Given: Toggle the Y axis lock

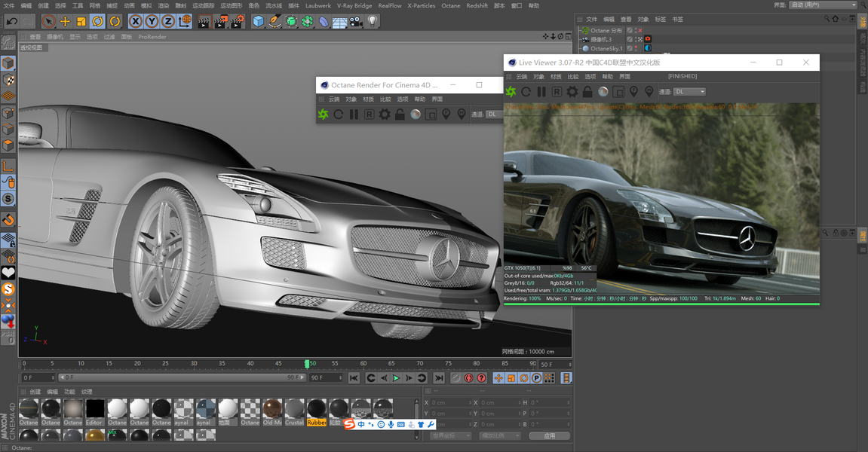Looking at the screenshot, I should 152,22.
